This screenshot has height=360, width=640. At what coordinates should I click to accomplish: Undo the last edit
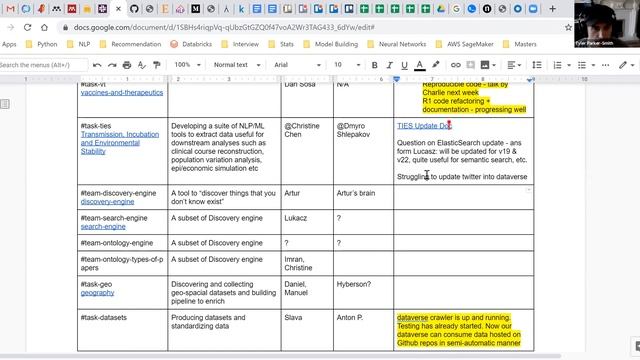[97, 65]
